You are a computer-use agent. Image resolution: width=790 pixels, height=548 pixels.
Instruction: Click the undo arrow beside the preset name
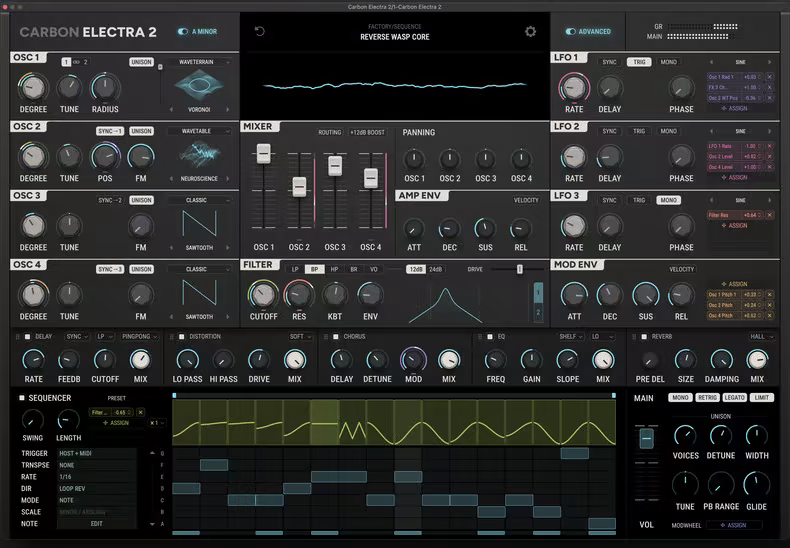[259, 31]
